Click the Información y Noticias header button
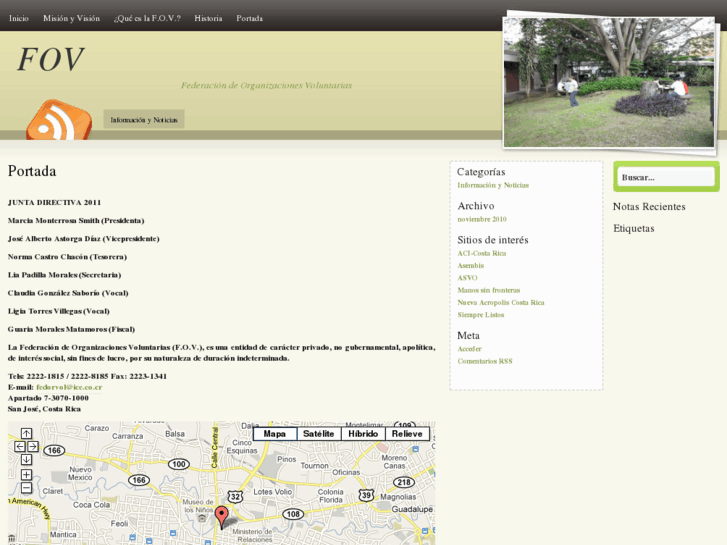Screen dimensions: 727x545 (x=144, y=120)
